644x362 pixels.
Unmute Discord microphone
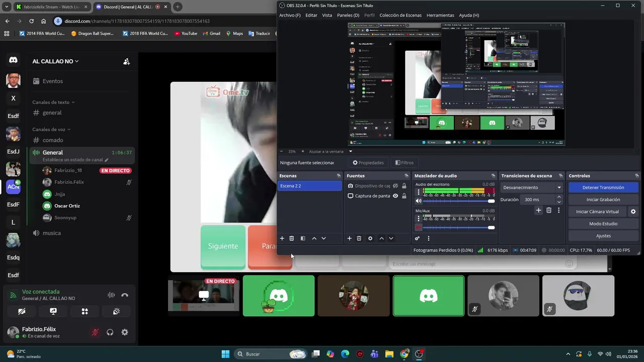tap(95, 332)
